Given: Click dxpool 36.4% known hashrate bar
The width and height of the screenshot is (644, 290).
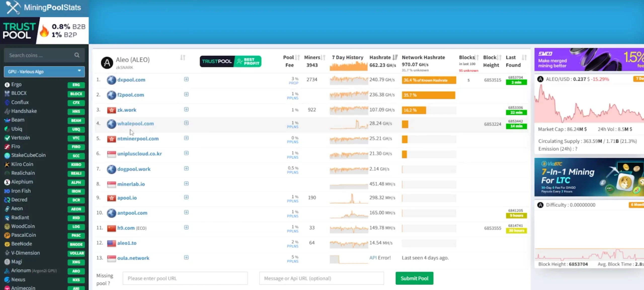Looking at the screenshot, I should tap(429, 80).
